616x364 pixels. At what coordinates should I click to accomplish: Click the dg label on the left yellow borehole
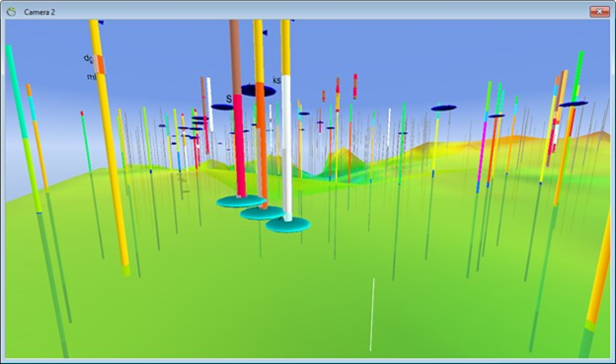pos(88,59)
